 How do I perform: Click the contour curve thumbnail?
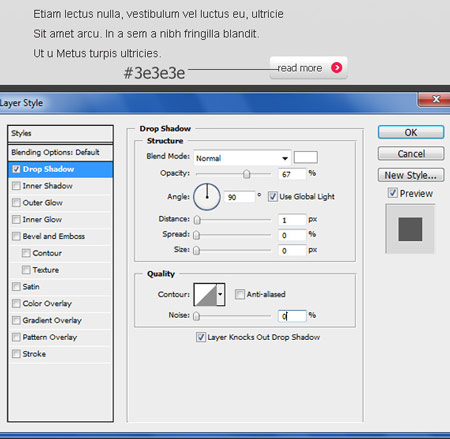tap(205, 294)
